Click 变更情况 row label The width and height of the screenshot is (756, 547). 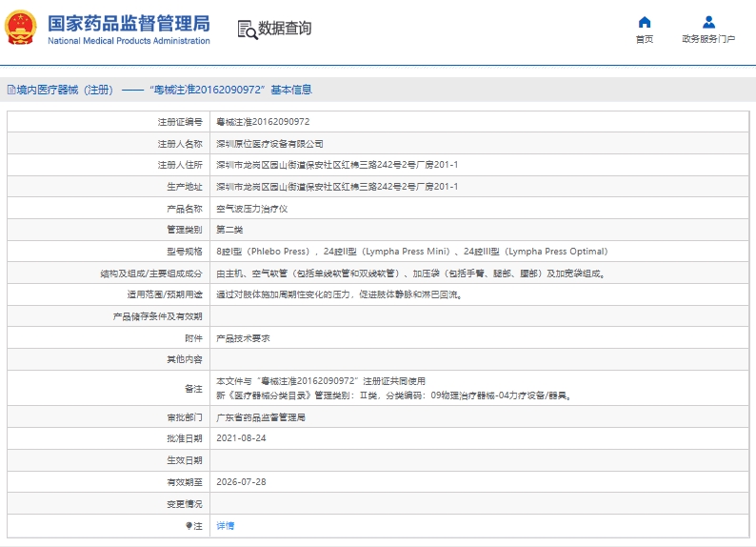[x=185, y=503]
